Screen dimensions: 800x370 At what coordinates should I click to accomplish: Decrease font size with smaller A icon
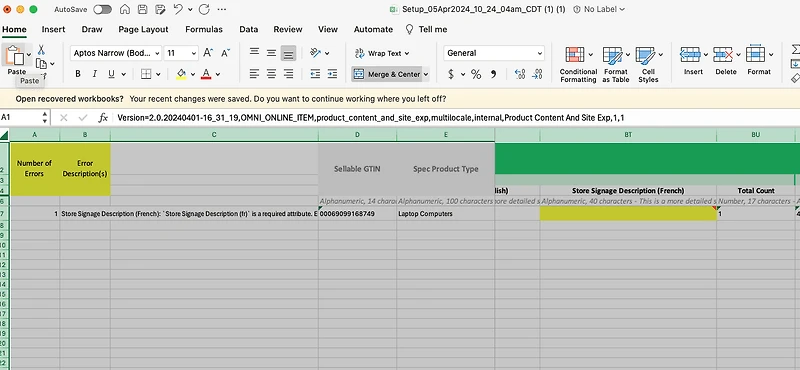point(225,53)
